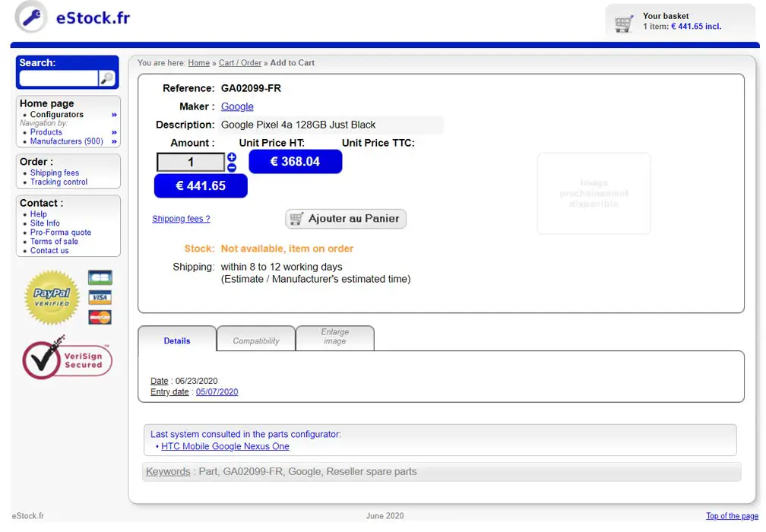Go to Cart / Order breadcrumb

[x=240, y=63]
